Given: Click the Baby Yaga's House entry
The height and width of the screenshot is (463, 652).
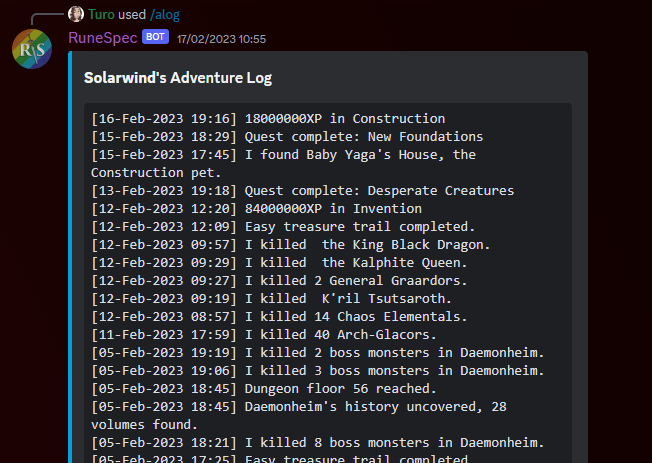Looking at the screenshot, I should (284, 163).
